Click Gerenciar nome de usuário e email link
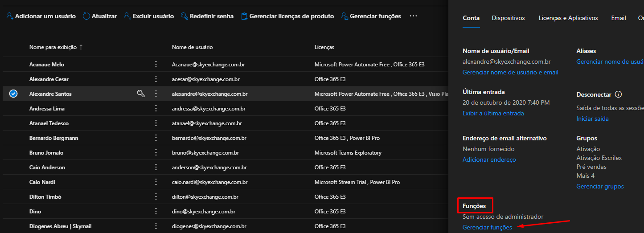The width and height of the screenshot is (644, 233). pyautogui.click(x=510, y=72)
